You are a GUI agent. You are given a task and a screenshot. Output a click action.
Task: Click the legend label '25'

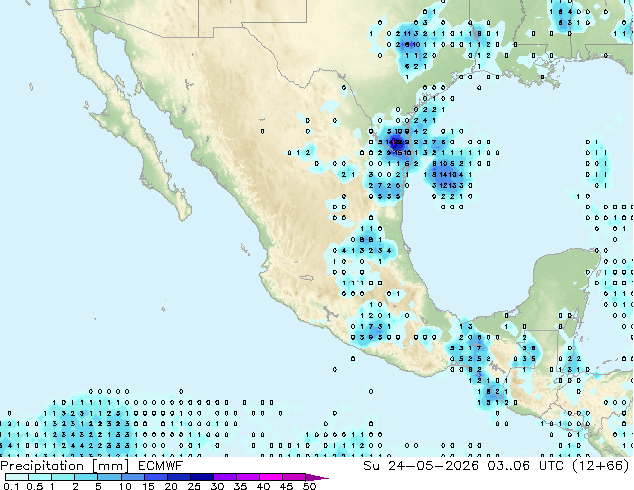(x=194, y=486)
